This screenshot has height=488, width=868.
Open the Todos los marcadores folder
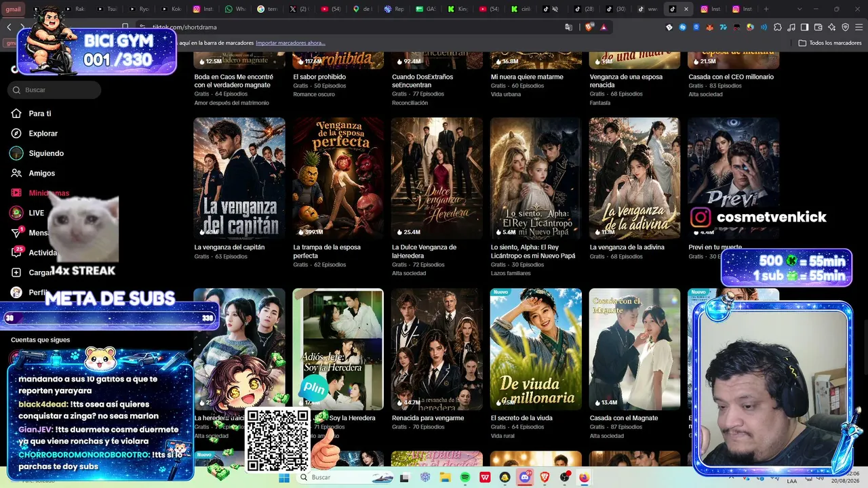pos(830,43)
